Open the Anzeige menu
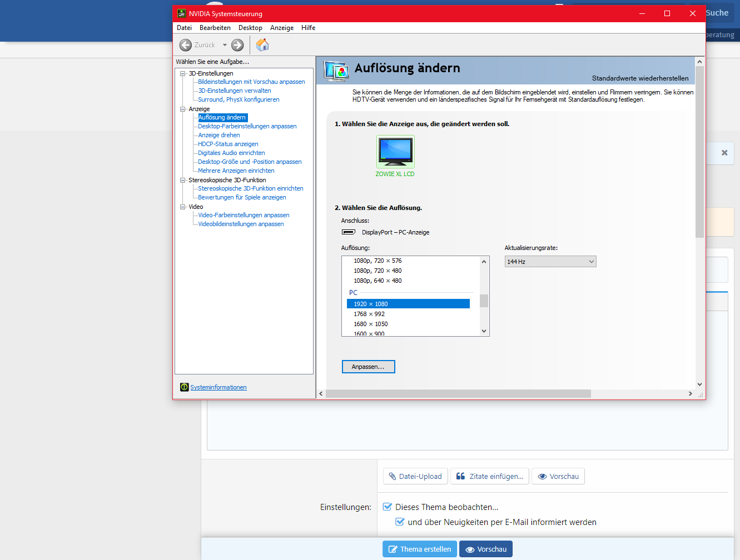Screen dimensions: 740x560 (282, 28)
